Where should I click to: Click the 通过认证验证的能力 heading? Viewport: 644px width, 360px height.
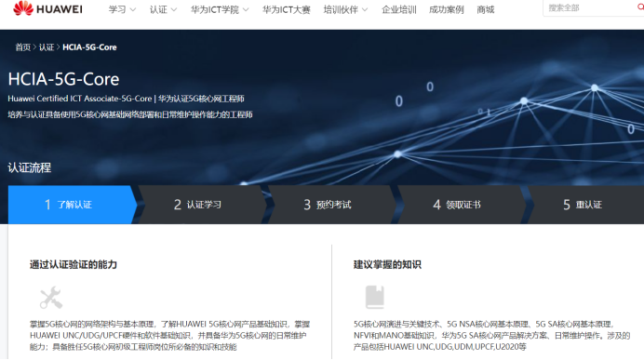[74, 264]
